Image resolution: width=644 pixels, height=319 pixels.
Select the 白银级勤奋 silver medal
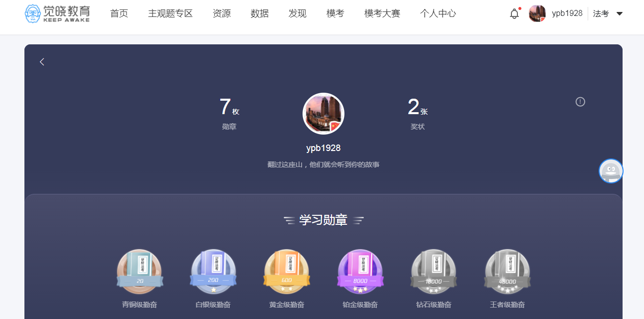tap(213, 272)
